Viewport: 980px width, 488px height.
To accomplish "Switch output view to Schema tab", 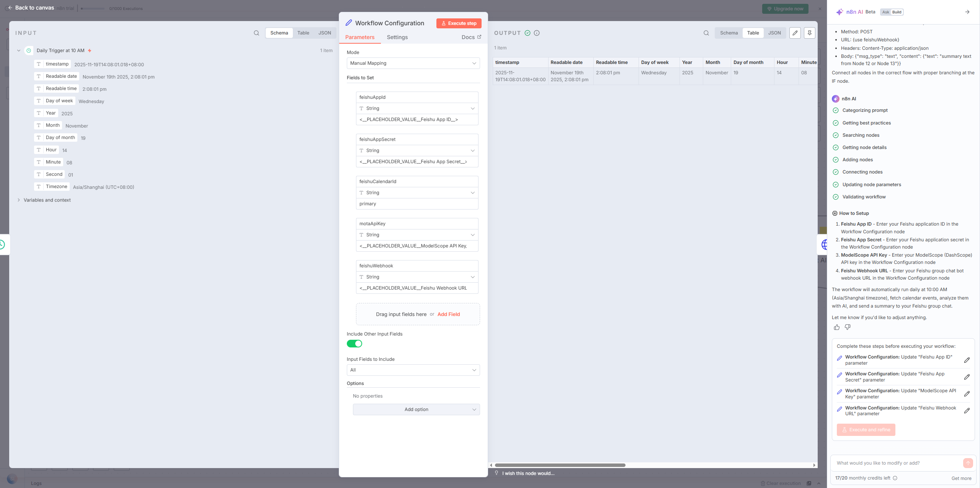I will click(x=728, y=33).
